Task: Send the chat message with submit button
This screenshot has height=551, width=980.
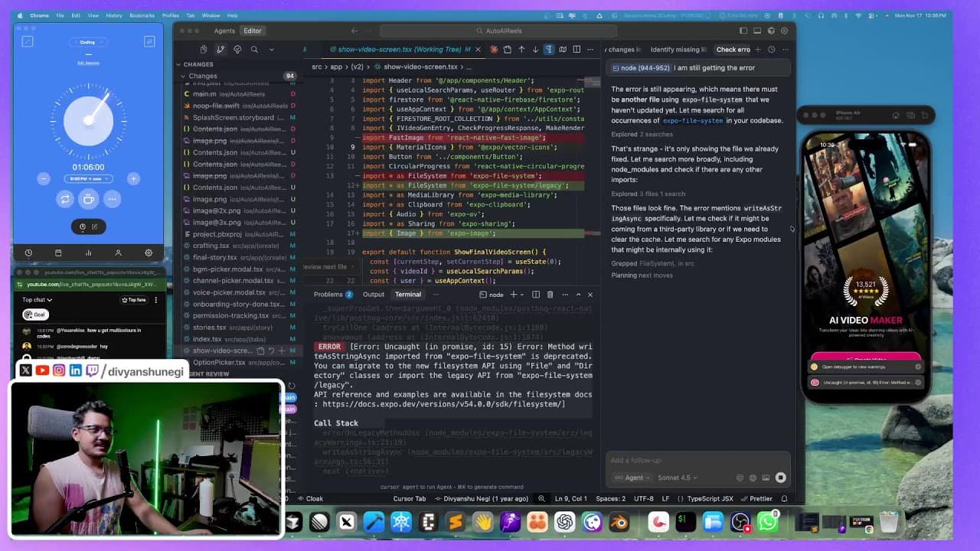Action: click(780, 478)
